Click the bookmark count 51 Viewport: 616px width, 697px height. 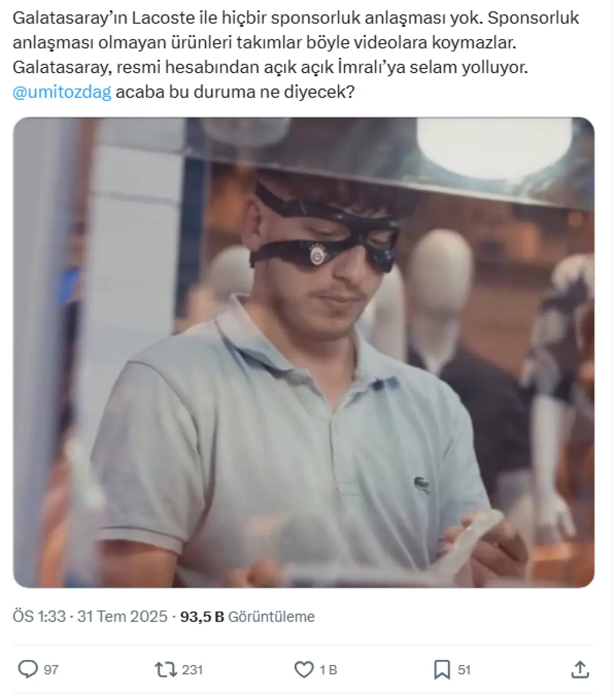point(464,670)
